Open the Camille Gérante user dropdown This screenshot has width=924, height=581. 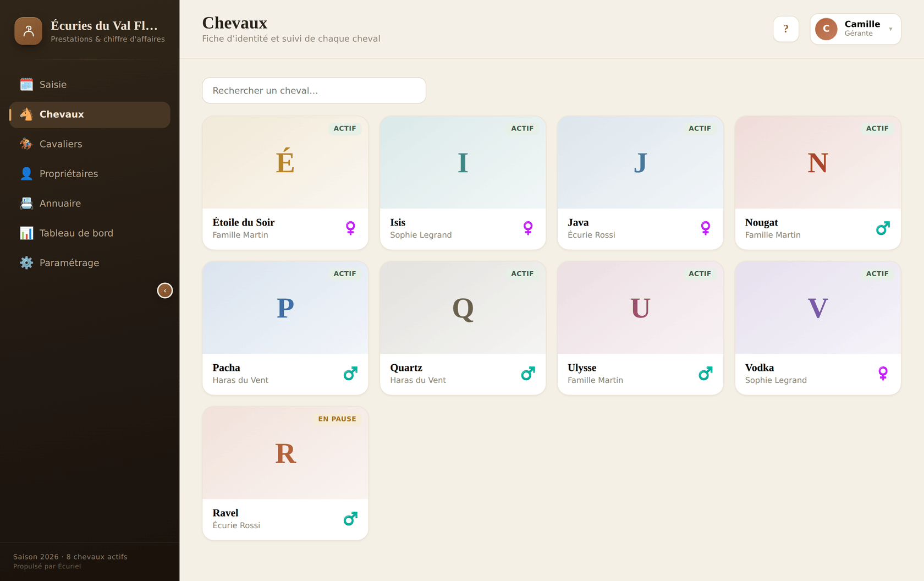(x=855, y=29)
